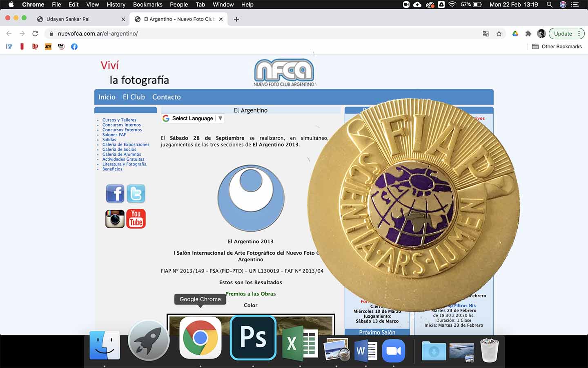This screenshot has height=368, width=588.
Task: Click the address bar URL field
Action: click(245, 34)
